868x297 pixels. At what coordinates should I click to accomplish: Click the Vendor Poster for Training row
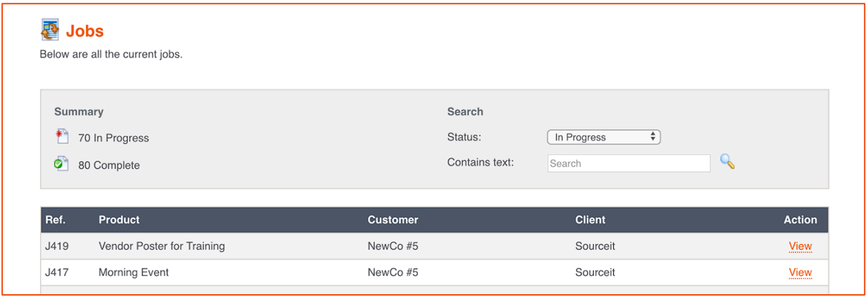[x=435, y=246]
